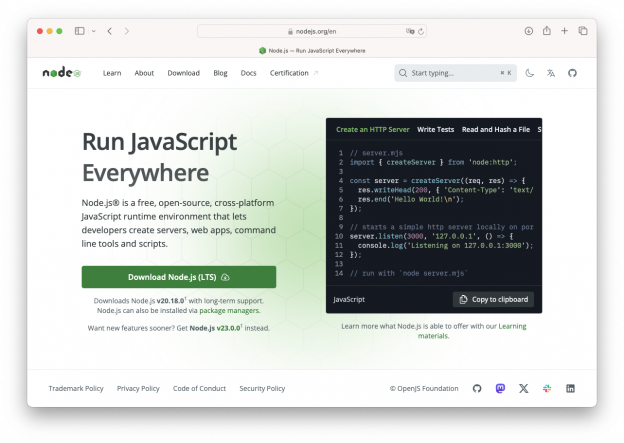
Task: Open the X (Twitter) icon in the footer
Action: coord(524,388)
